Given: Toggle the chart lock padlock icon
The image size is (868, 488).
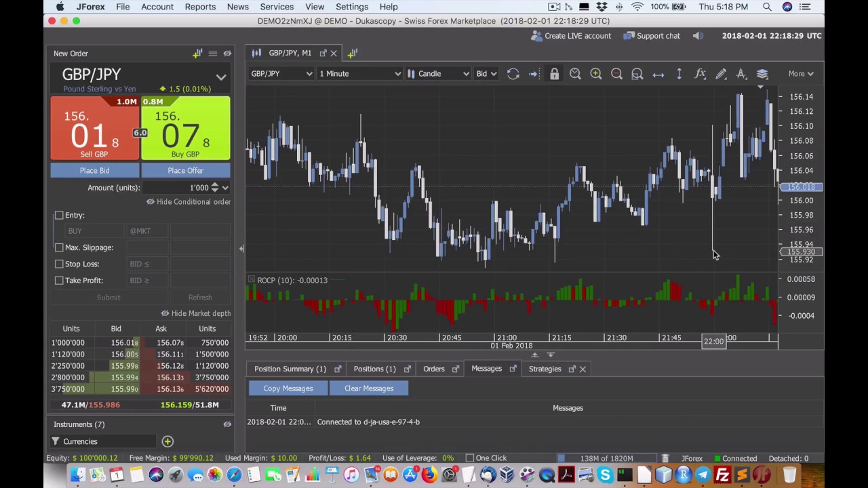Looking at the screenshot, I should click(554, 74).
